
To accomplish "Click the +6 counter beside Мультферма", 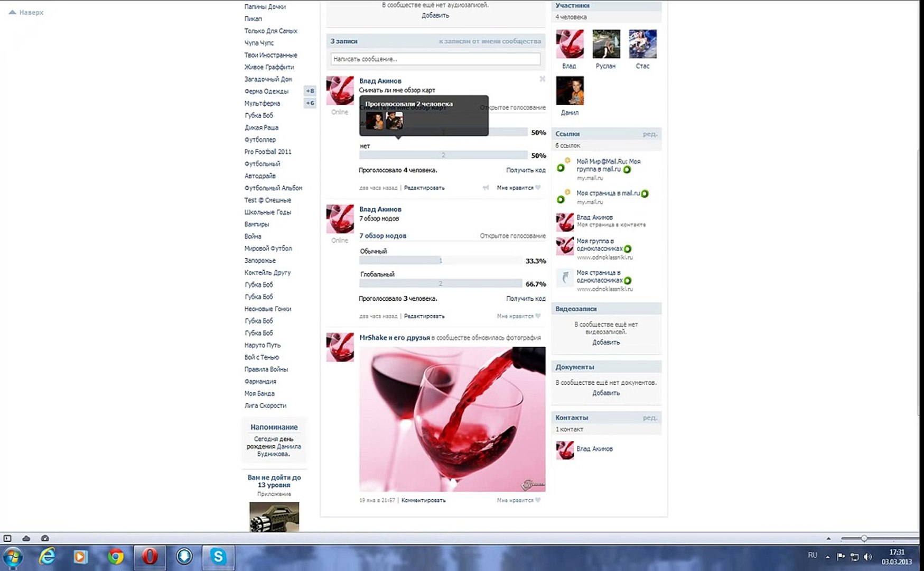I will point(310,103).
